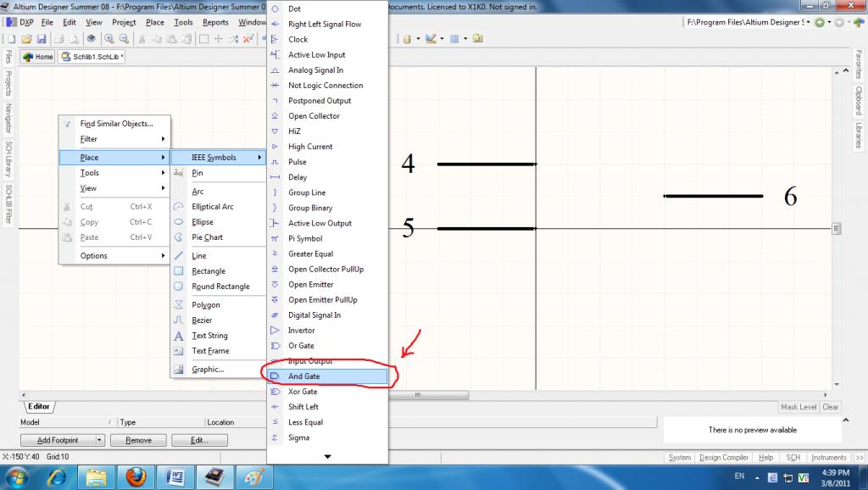
Task: Expand more IEEE symbols with bottom arrow
Action: pos(327,456)
